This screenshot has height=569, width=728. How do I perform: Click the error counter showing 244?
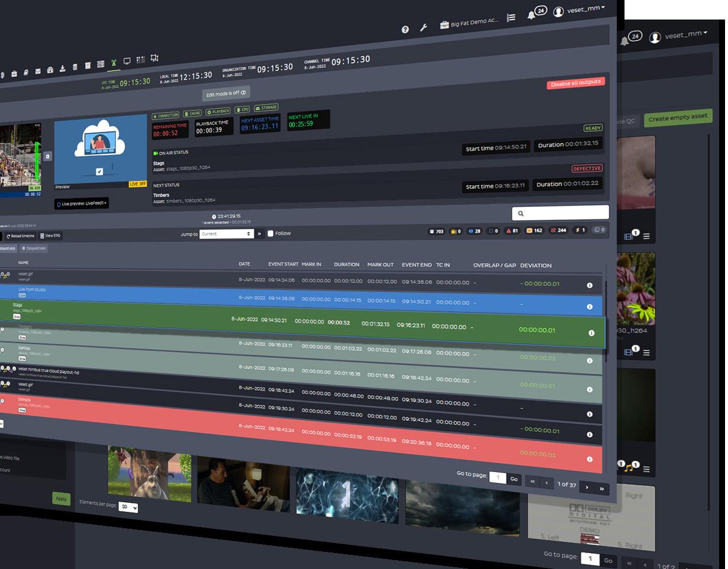[558, 230]
